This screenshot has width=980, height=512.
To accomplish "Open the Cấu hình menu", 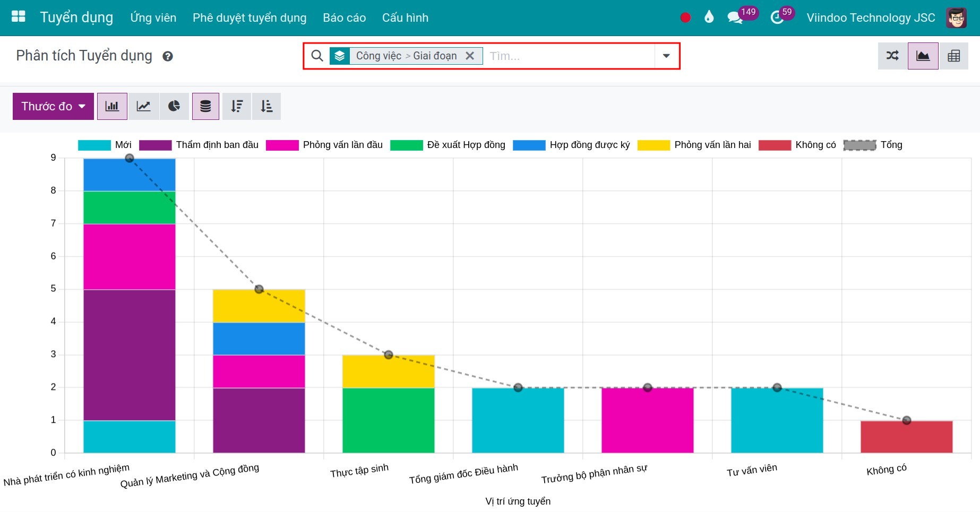I will (405, 18).
